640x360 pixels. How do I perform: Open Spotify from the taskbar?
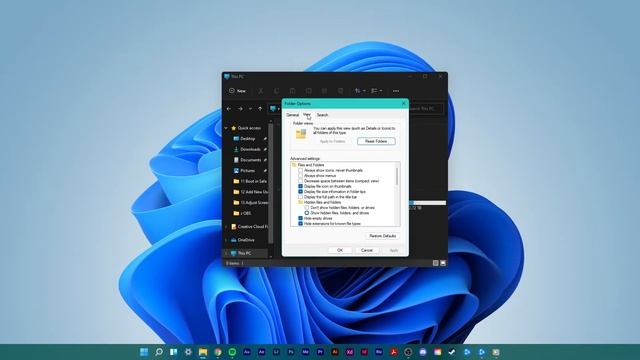tap(232, 352)
